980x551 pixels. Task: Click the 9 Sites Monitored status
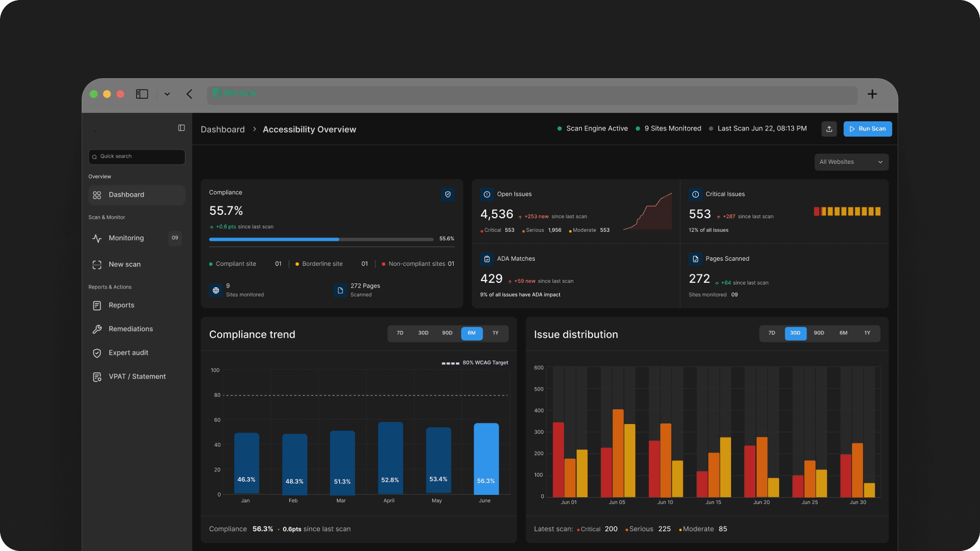click(669, 129)
